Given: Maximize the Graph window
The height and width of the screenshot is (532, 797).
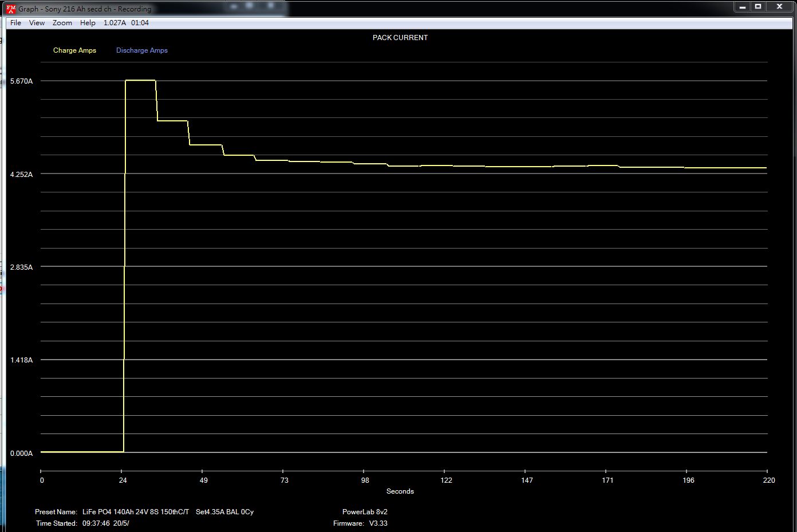Looking at the screenshot, I should click(758, 7).
